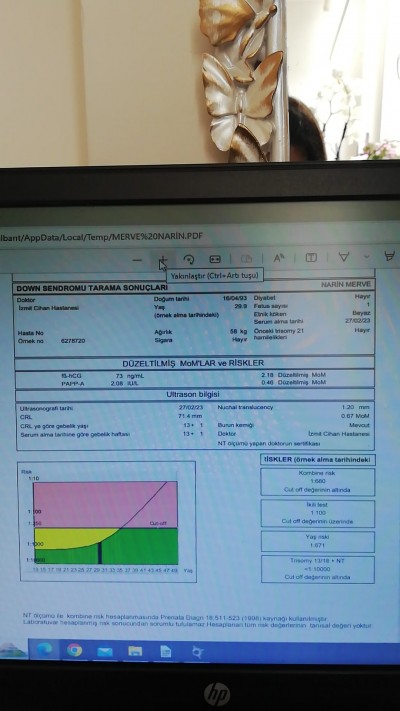Image resolution: width=400 pixels, height=711 pixels.
Task: Activate the Draw pen tool
Action: tap(344, 257)
